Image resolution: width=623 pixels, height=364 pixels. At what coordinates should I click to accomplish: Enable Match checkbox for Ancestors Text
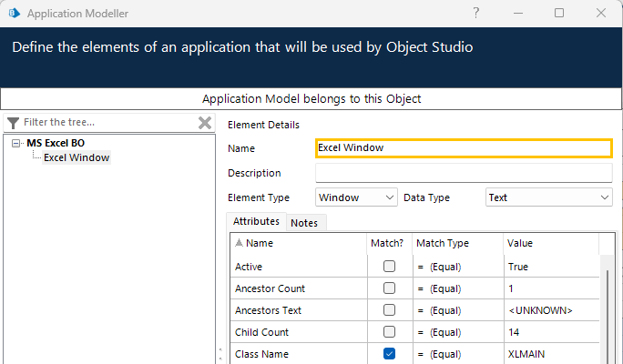(389, 309)
